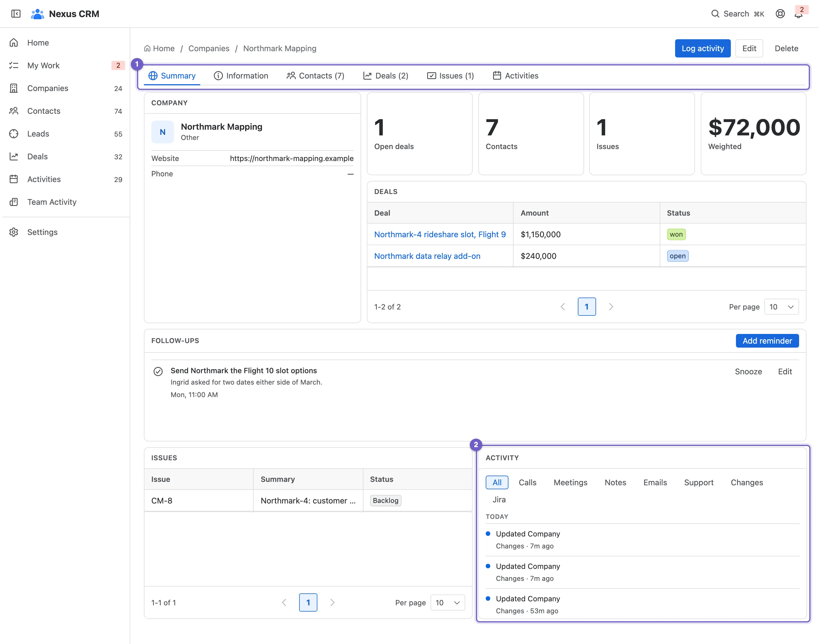Click the Nexus CRM logo icon
The height and width of the screenshot is (644, 819).
pos(37,14)
